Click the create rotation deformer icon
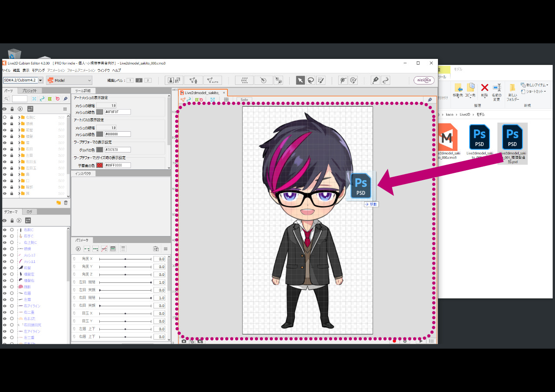The image size is (555, 392). pos(263,80)
